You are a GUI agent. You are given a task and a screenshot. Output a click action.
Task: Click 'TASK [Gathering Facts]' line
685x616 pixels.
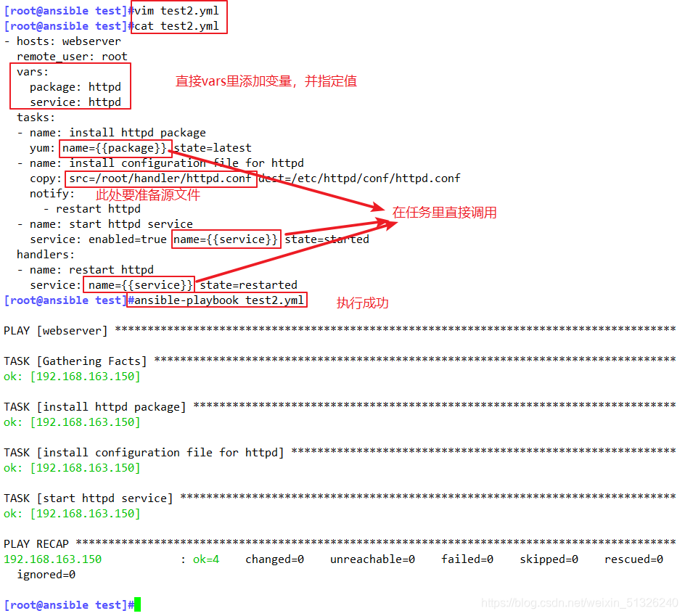point(340,361)
